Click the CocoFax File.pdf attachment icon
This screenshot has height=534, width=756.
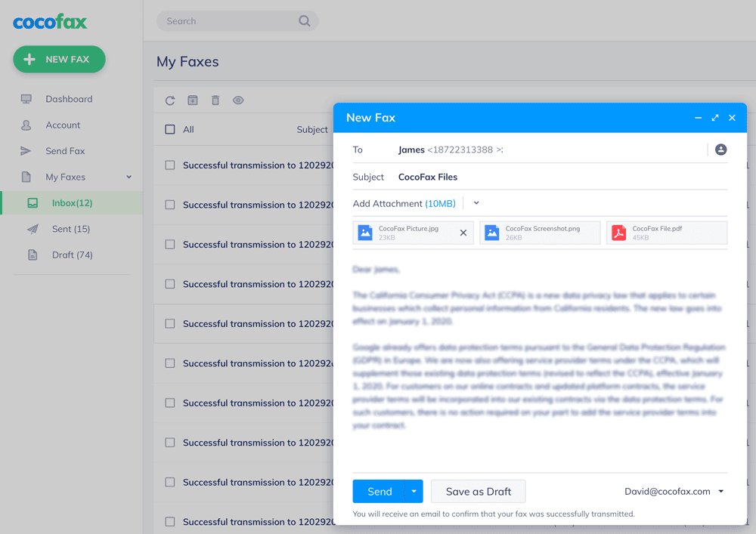tap(618, 232)
